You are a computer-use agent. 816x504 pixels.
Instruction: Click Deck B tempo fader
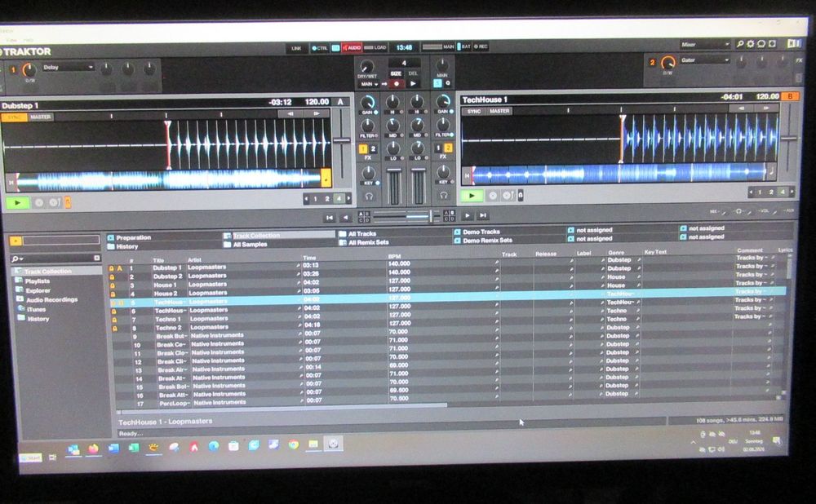point(789,139)
